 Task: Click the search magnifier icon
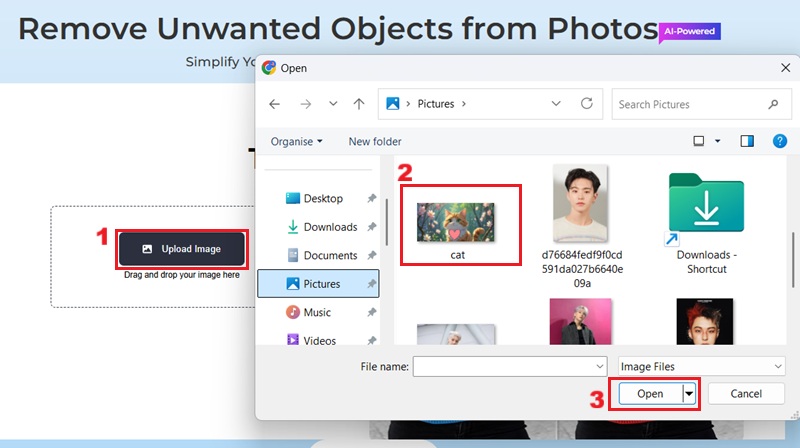773,104
